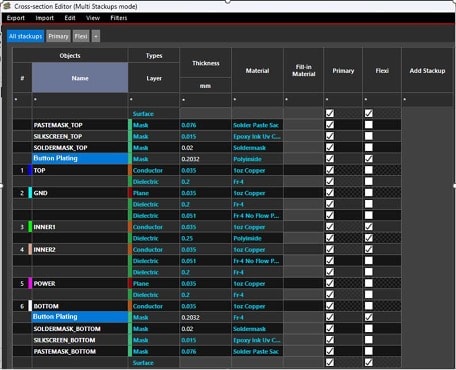Screen dimensions: 456x370
Task: Click Solder Paste Sac material for PASTEMASK_TOP
Action: coord(257,125)
